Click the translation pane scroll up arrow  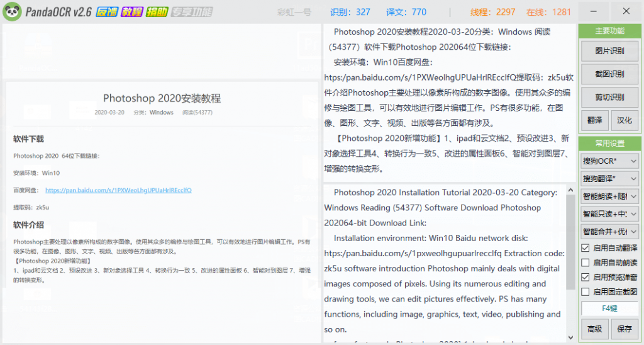pos(570,190)
